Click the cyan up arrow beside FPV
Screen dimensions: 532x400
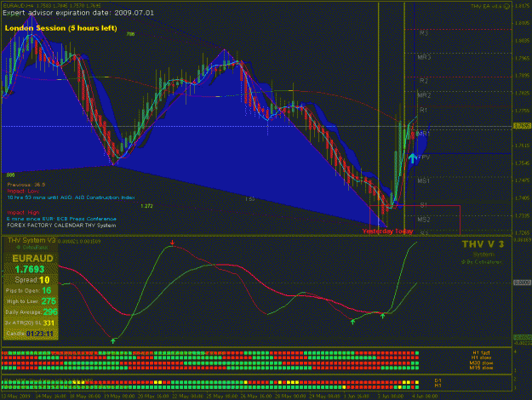click(x=412, y=158)
